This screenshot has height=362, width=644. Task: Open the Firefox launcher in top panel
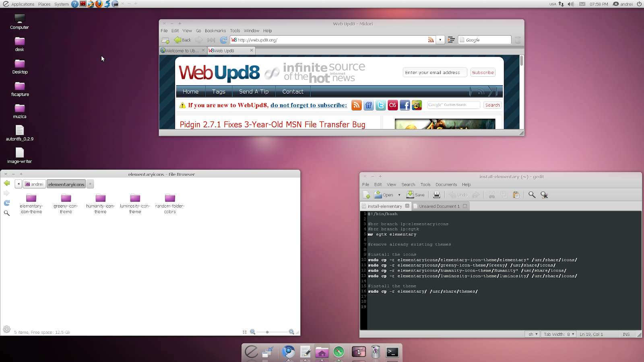tap(99, 4)
